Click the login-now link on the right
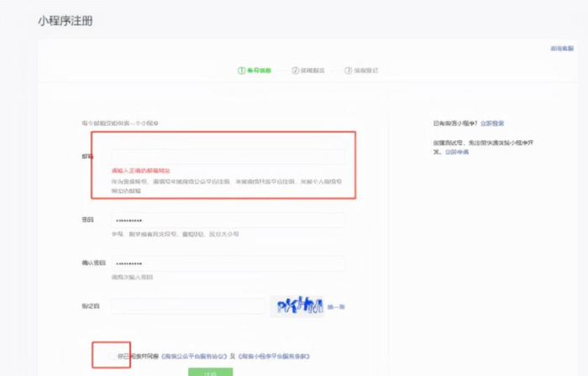This screenshot has height=376, width=588. click(492, 123)
